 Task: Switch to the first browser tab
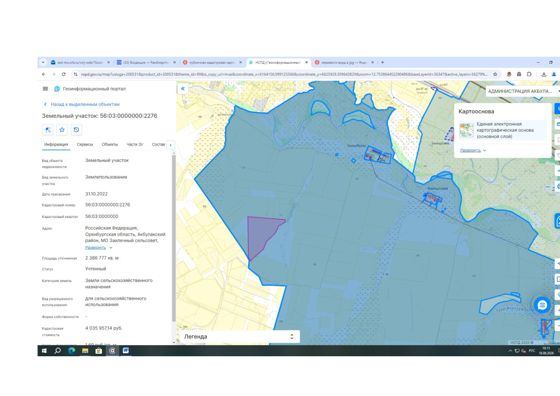point(79,62)
